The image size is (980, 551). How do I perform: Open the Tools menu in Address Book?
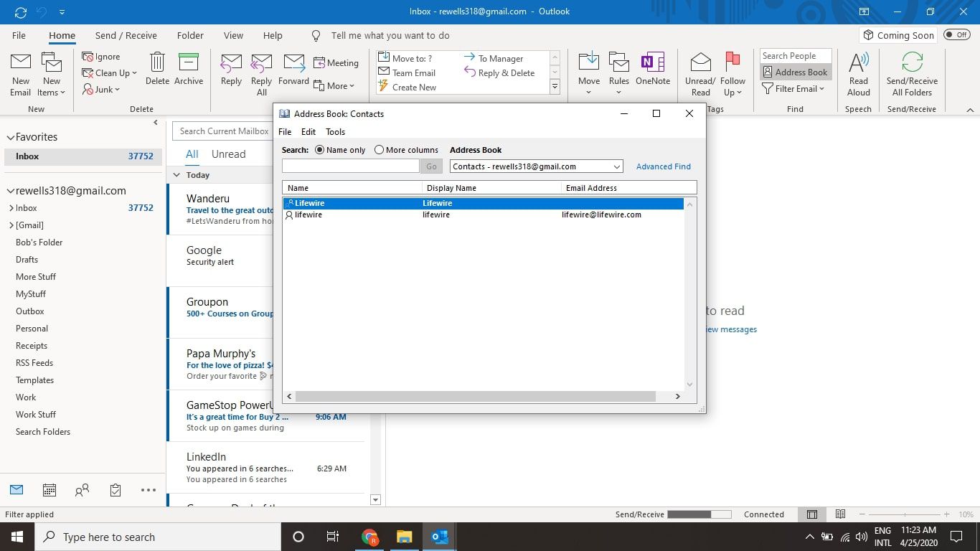[x=335, y=132]
